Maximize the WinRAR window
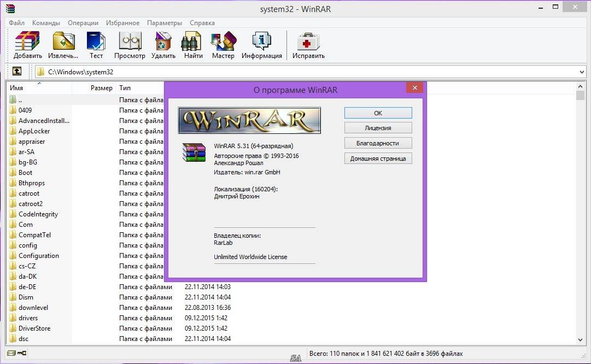The image size is (591, 364). pos(555,7)
